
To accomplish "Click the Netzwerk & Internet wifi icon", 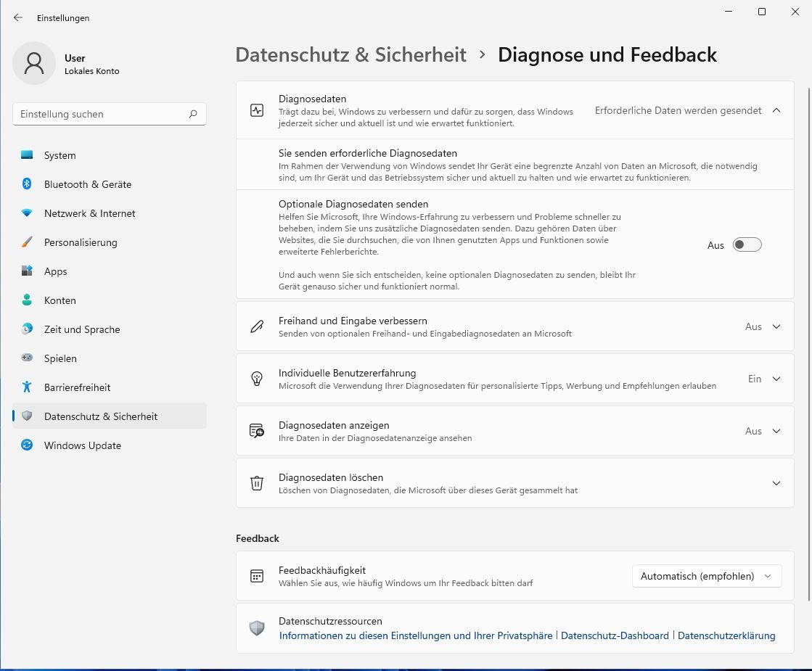I will [27, 213].
